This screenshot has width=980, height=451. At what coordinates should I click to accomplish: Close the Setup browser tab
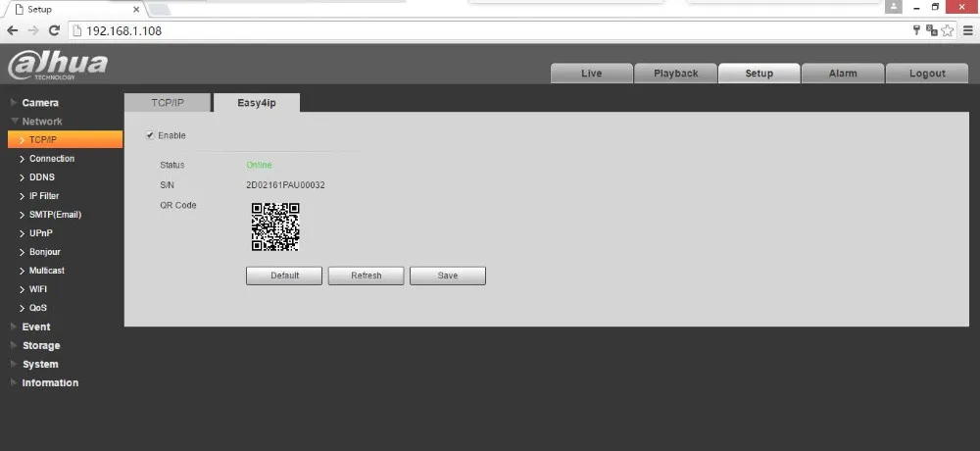[136, 10]
